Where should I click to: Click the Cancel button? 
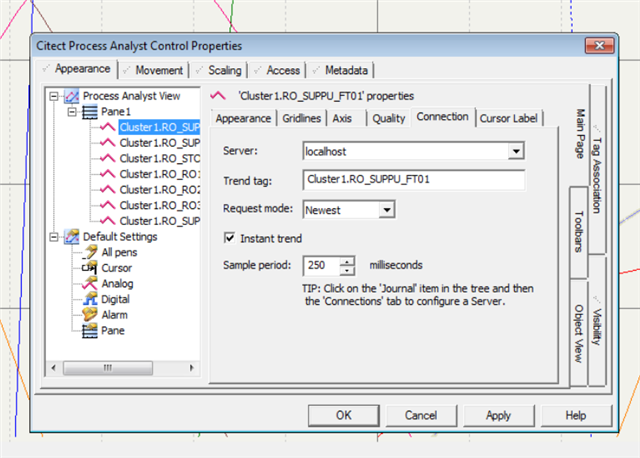pyautogui.click(x=421, y=416)
